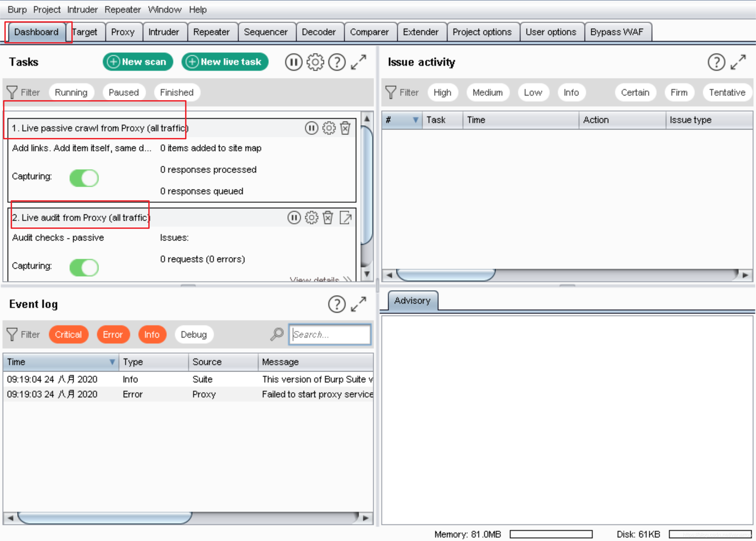The width and height of the screenshot is (756, 541).
Task: Open the Intruder menu in menu bar
Action: (x=82, y=10)
